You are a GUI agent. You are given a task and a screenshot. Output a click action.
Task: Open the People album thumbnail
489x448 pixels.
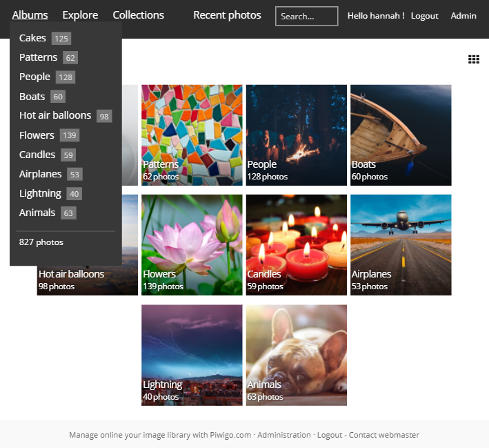[x=296, y=135]
